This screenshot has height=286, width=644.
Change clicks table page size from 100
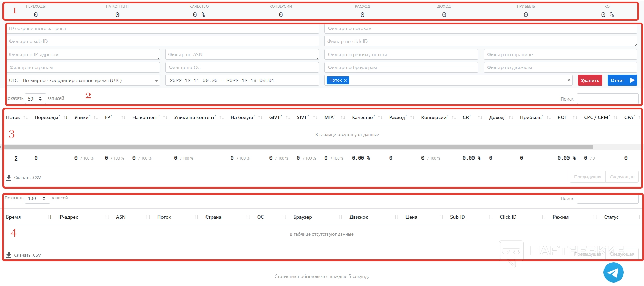point(37,198)
